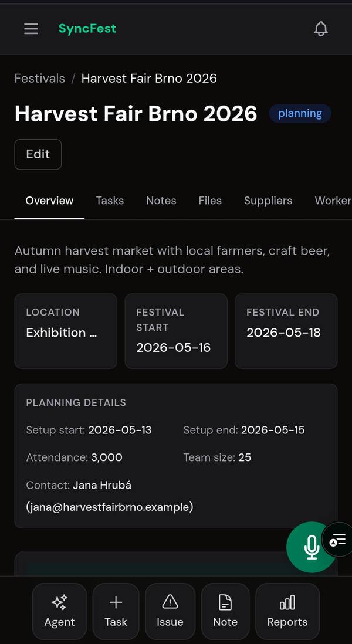Navigate to Festivals breadcrumb link
Viewport: 352px width, 644px height.
pyautogui.click(x=40, y=79)
